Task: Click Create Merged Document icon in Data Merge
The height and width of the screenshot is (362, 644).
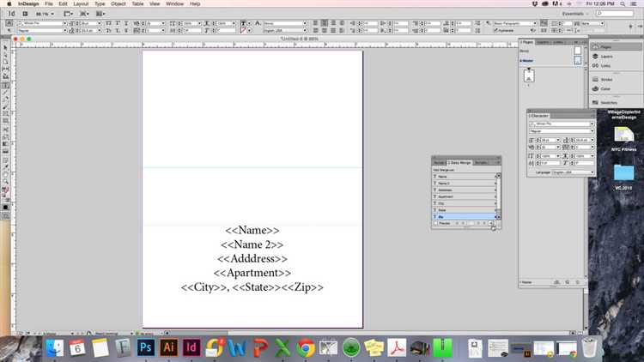Action: coord(492,223)
